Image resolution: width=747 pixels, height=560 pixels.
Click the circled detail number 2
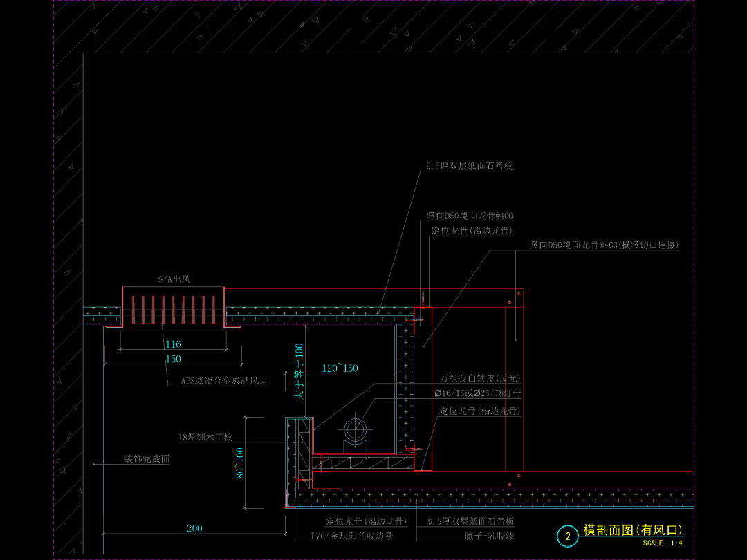click(x=567, y=536)
